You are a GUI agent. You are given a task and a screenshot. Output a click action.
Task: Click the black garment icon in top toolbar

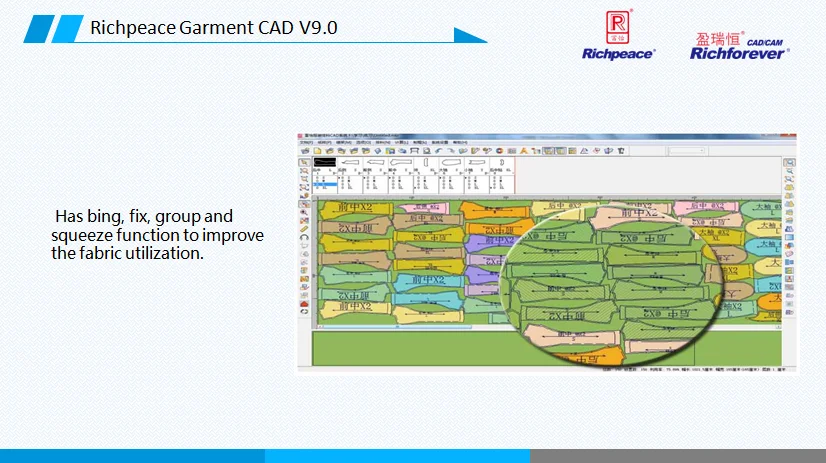click(x=621, y=151)
